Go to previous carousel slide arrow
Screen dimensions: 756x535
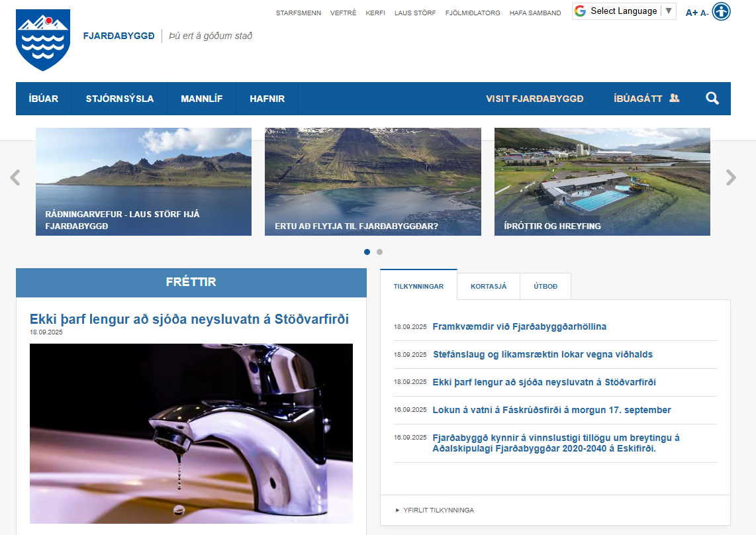point(15,177)
